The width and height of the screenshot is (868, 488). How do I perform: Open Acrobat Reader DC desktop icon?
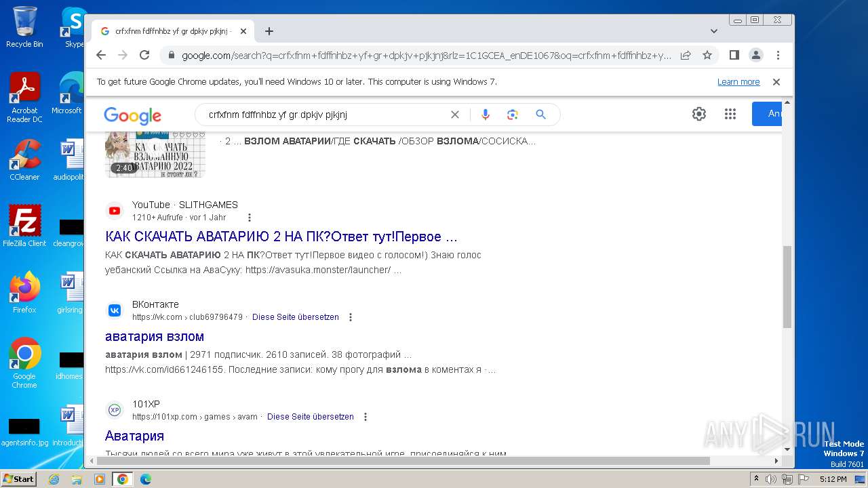pyautogui.click(x=24, y=98)
